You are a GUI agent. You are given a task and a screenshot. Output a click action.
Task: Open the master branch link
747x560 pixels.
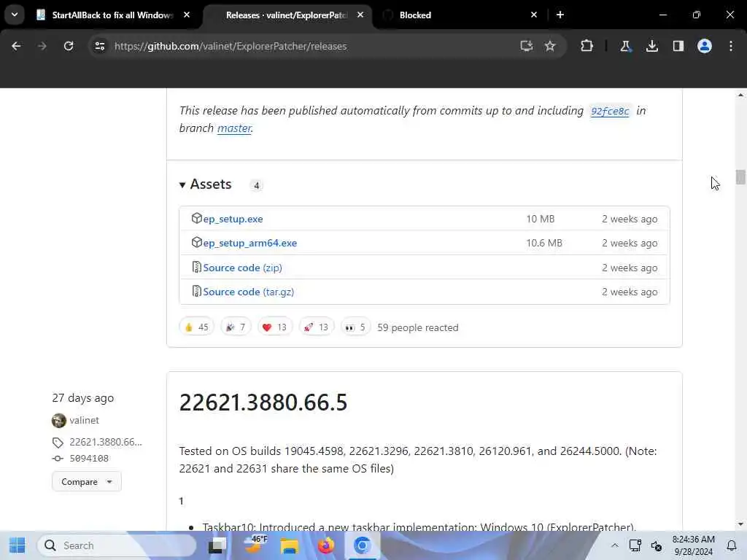(234, 128)
